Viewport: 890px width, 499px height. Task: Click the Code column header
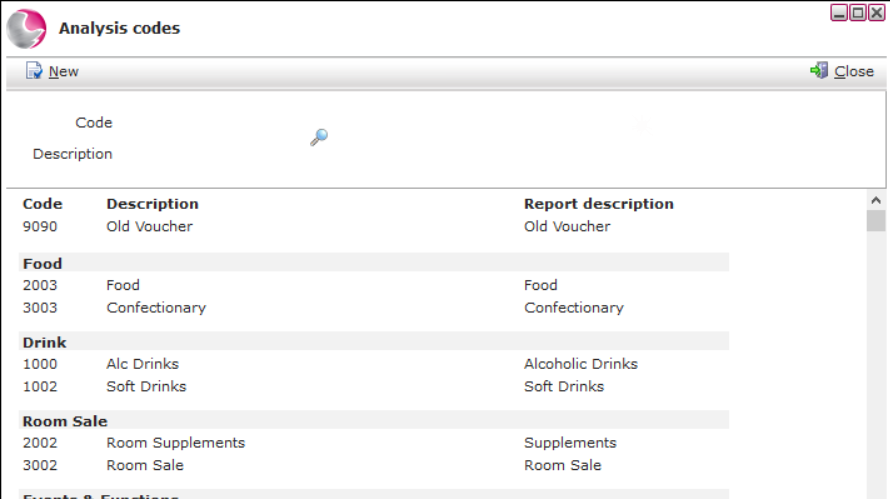click(43, 204)
